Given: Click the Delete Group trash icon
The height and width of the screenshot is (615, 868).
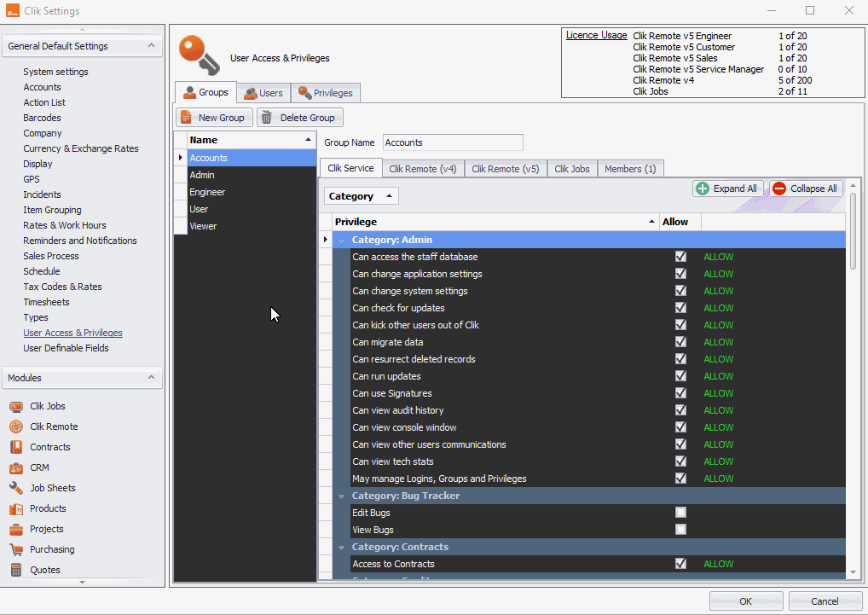Looking at the screenshot, I should point(267,118).
